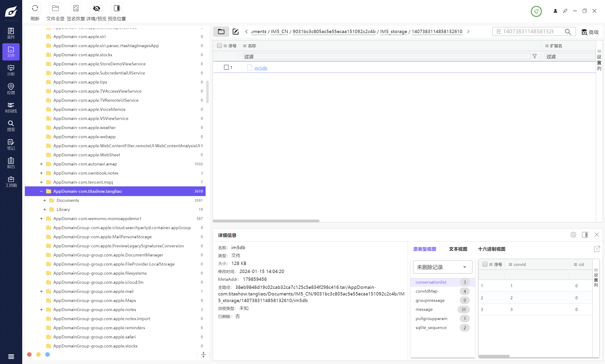605x364 pixels.
Task: Click the filter funnel icon in 名称 column
Action: tap(535, 56)
